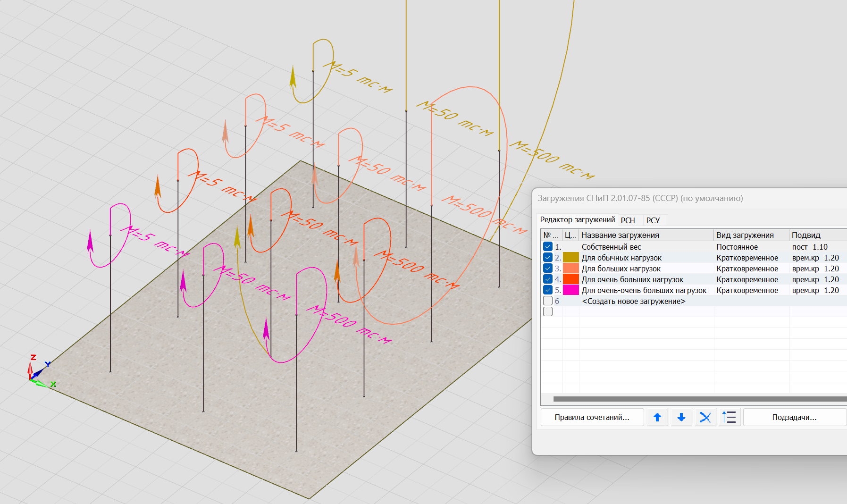Uncheck load case 1 Собственный вес

coord(547,246)
